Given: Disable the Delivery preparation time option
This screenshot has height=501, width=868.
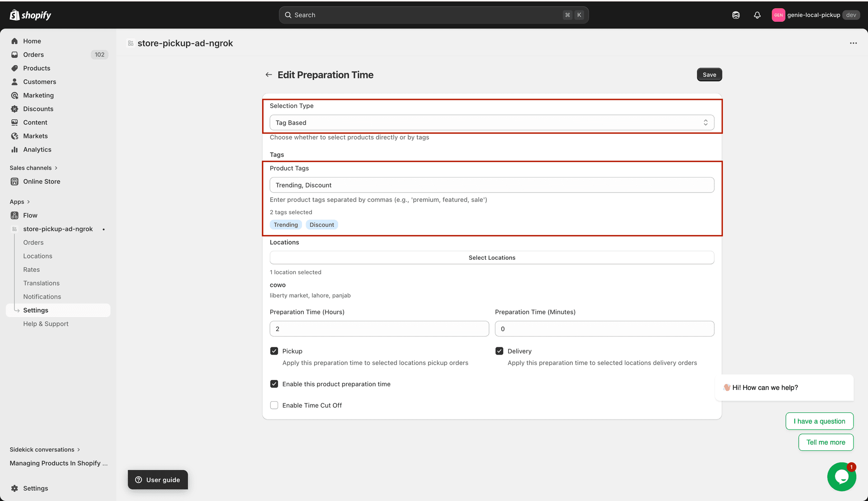Looking at the screenshot, I should (x=500, y=351).
